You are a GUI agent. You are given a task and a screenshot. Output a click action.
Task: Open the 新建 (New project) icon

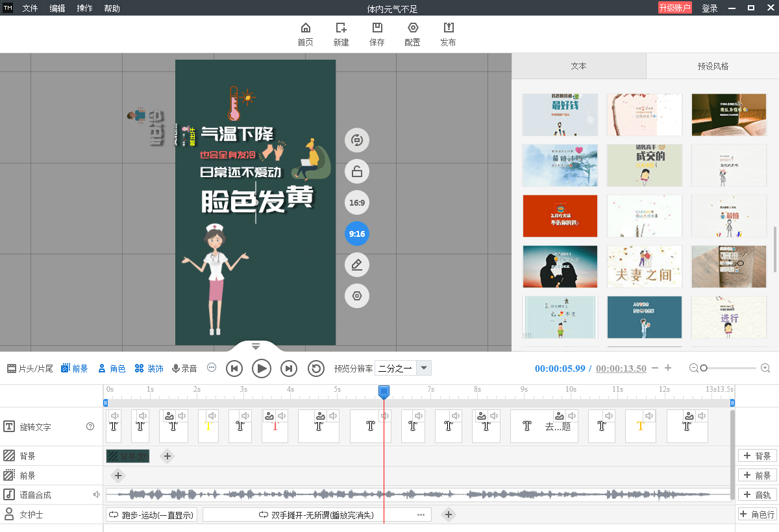(340, 34)
